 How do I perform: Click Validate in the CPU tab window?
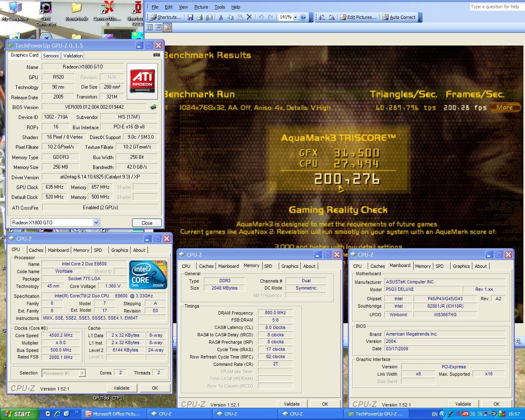(121, 388)
